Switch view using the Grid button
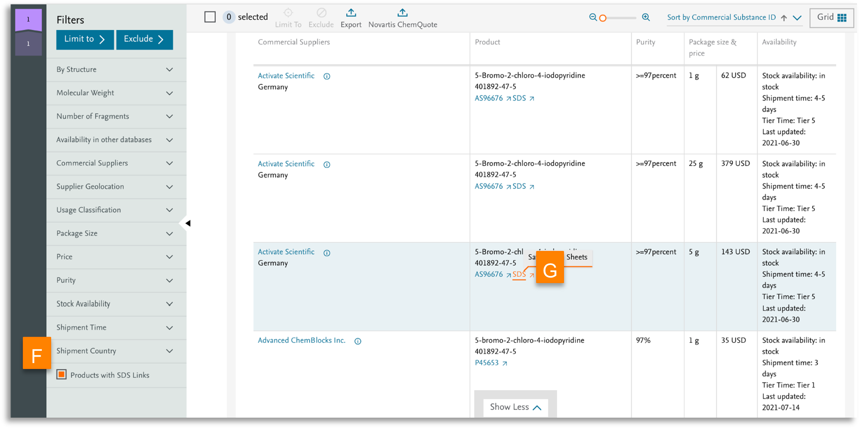Image resolution: width=868 pixels, height=446 pixels. click(831, 18)
